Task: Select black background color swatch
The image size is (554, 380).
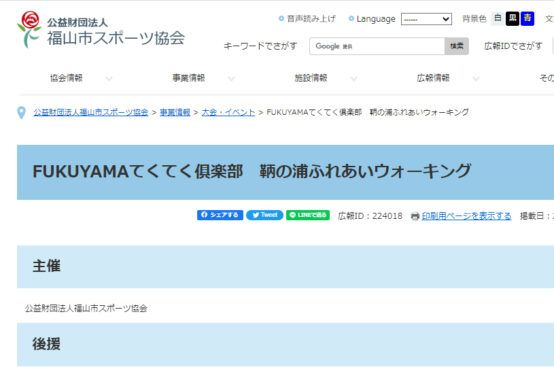Action: point(512,18)
